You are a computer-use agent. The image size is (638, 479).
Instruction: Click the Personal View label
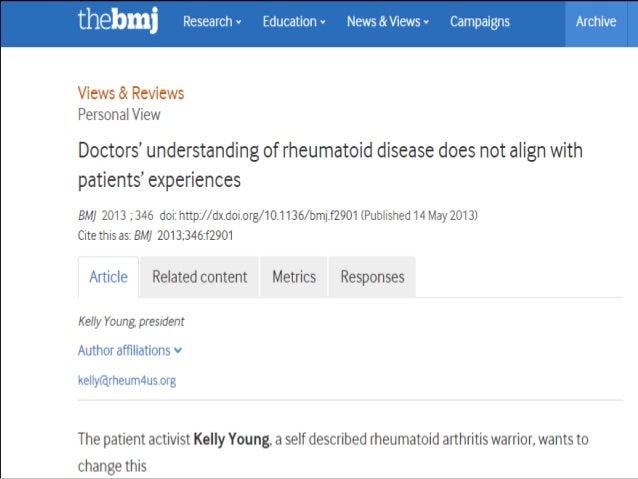pos(119,115)
